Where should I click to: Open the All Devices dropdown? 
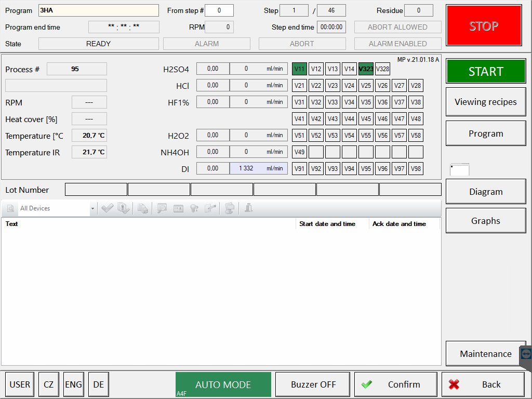click(93, 208)
